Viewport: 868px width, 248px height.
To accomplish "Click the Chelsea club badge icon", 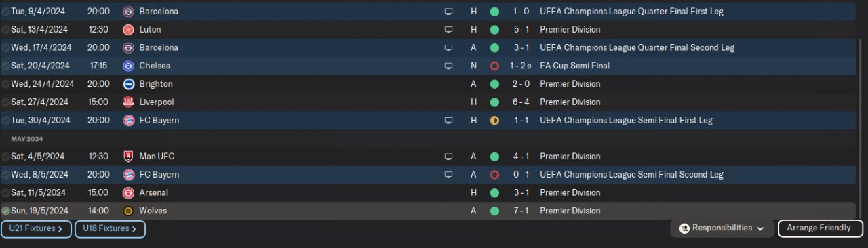I will (128, 66).
